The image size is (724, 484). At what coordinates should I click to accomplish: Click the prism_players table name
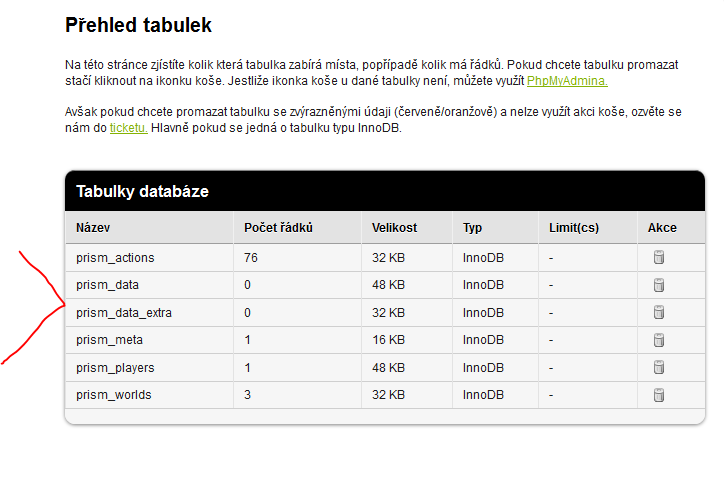pyautogui.click(x=115, y=368)
